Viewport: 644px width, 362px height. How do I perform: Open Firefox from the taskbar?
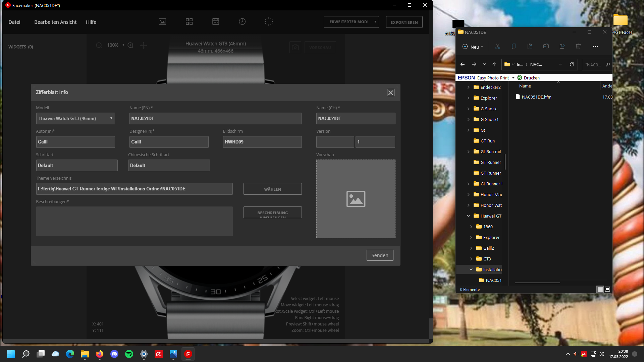(x=100, y=354)
